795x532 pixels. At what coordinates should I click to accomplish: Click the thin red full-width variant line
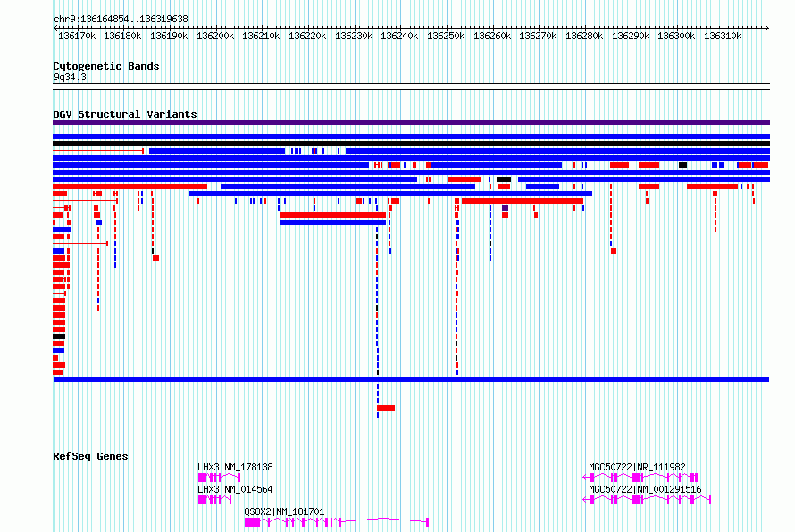click(x=411, y=129)
